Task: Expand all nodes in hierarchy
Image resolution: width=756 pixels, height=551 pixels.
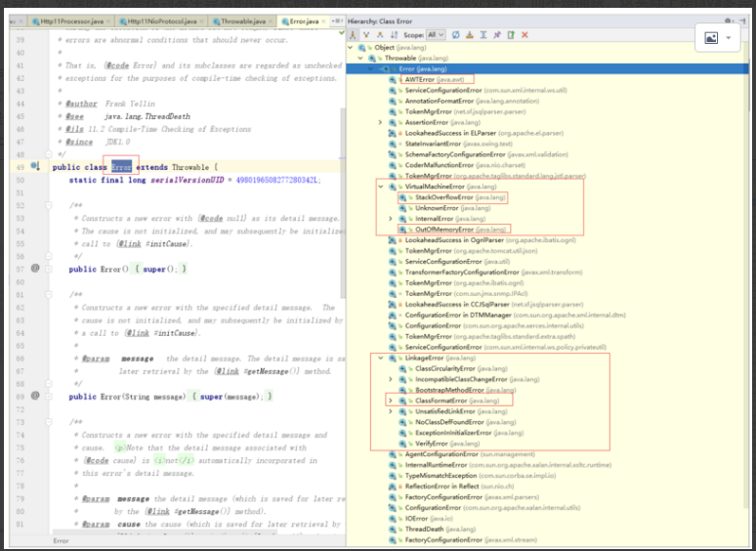Action: 483,35
